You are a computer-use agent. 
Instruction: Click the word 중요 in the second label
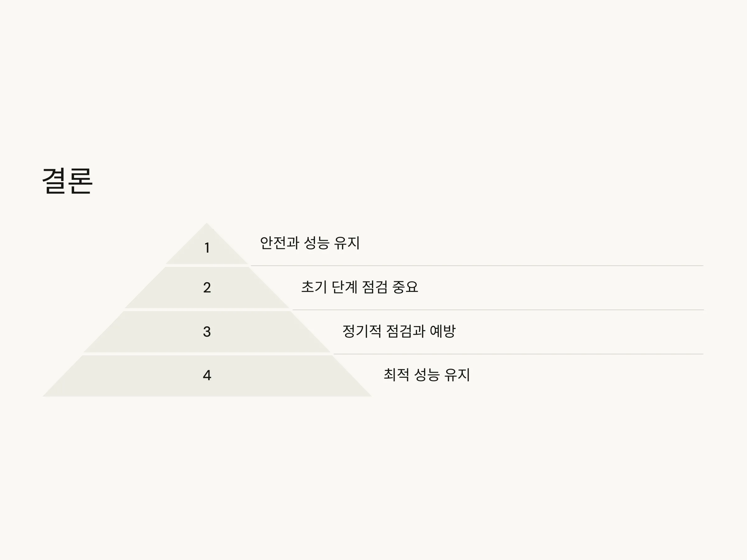pos(405,287)
